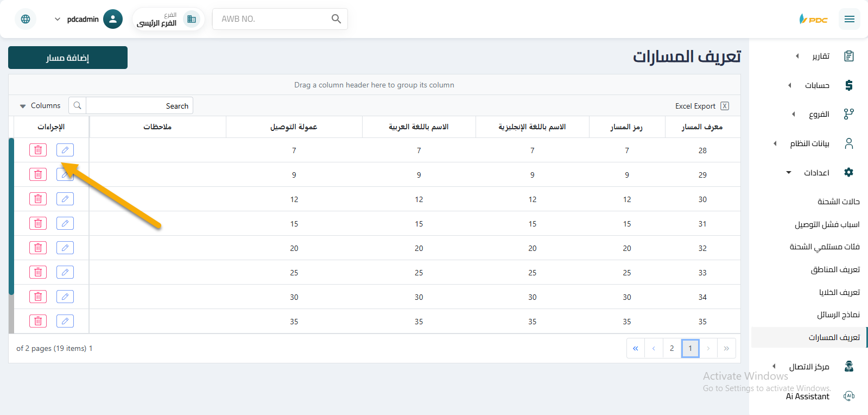Sort by the رمز المسار column header
The width and height of the screenshot is (868, 415).
click(x=626, y=127)
